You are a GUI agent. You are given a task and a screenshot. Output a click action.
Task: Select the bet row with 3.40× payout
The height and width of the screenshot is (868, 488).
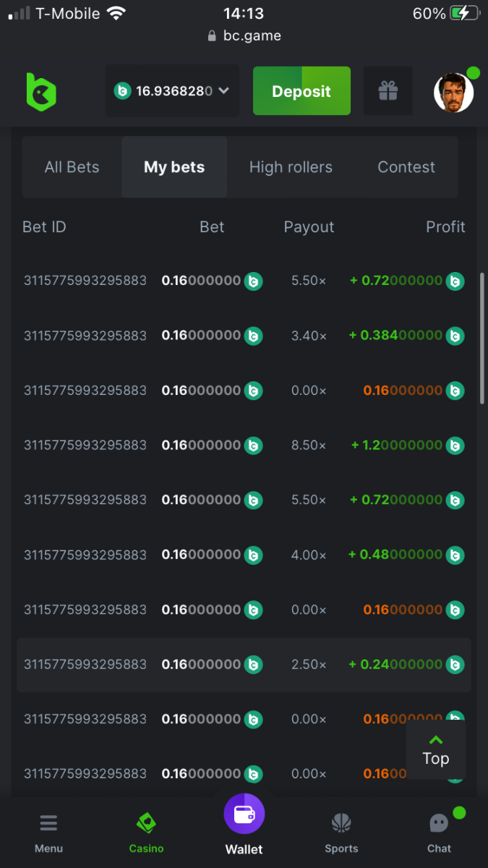[x=244, y=336]
